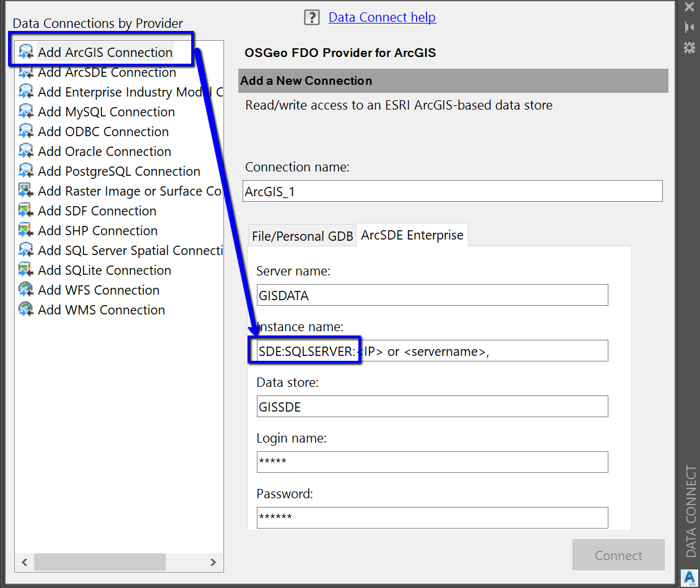Select Add Raster Image or Surface connection
The height and width of the screenshot is (588, 700).
pos(131,191)
